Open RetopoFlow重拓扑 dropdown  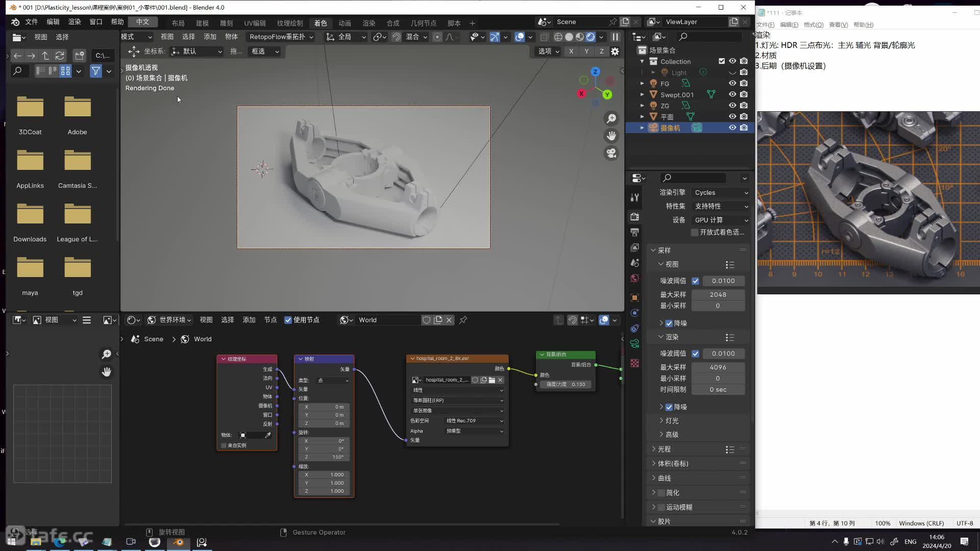pyautogui.click(x=281, y=37)
